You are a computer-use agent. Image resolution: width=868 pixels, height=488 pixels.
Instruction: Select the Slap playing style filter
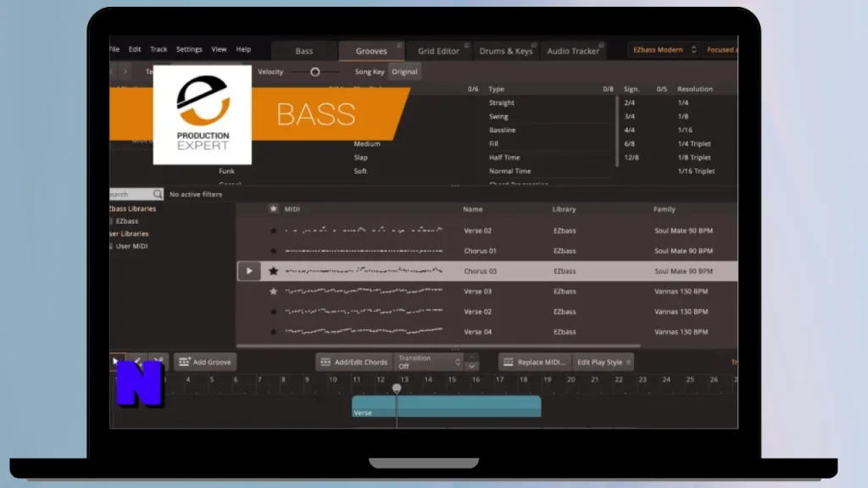360,157
